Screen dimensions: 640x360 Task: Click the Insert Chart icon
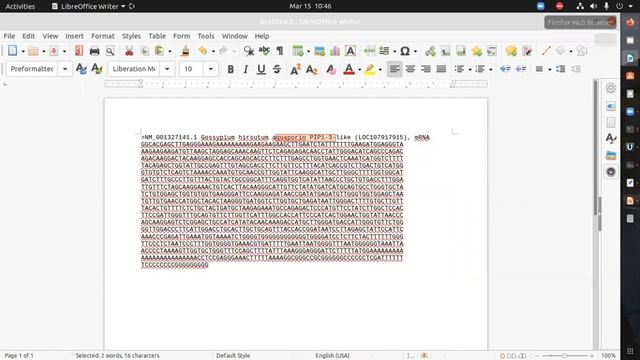pyautogui.click(x=335, y=51)
